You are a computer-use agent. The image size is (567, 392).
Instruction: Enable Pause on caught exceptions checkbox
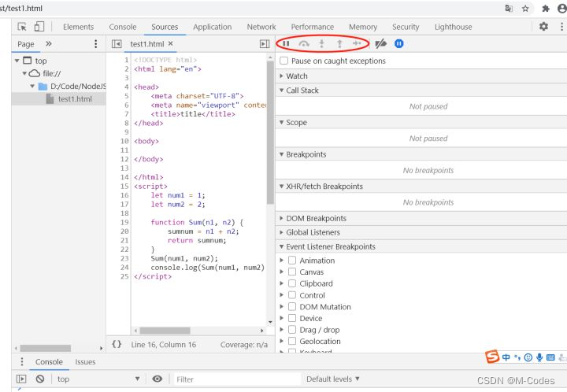283,61
